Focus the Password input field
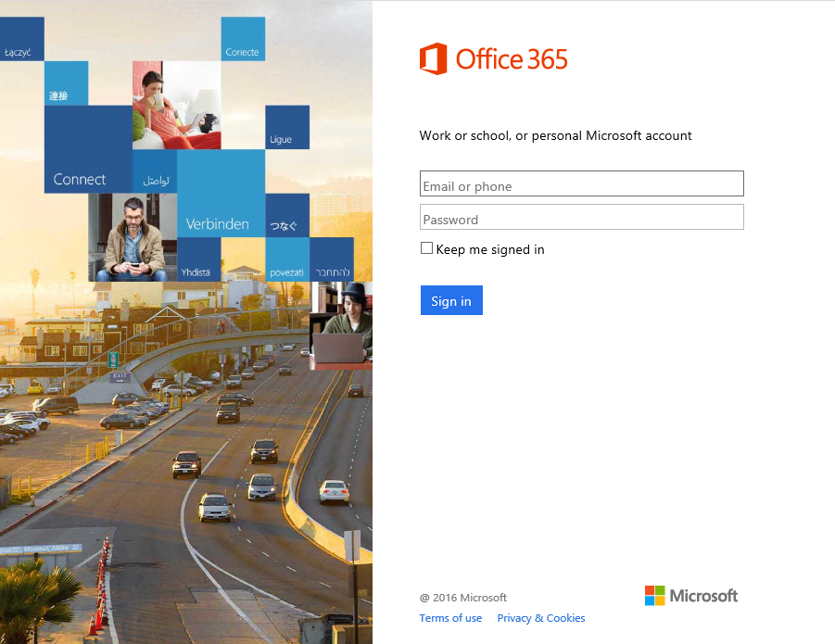Screen dimensions: 835x644 coord(581,217)
